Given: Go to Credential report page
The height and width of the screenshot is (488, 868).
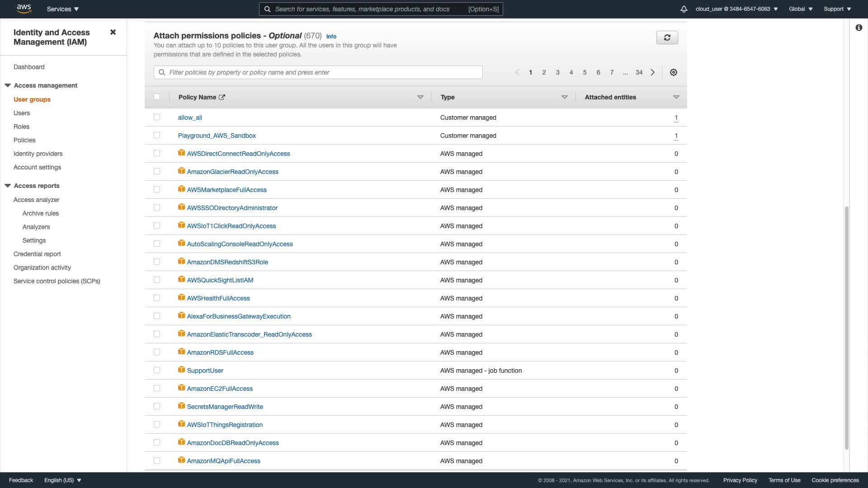Looking at the screenshot, I should coord(37,254).
